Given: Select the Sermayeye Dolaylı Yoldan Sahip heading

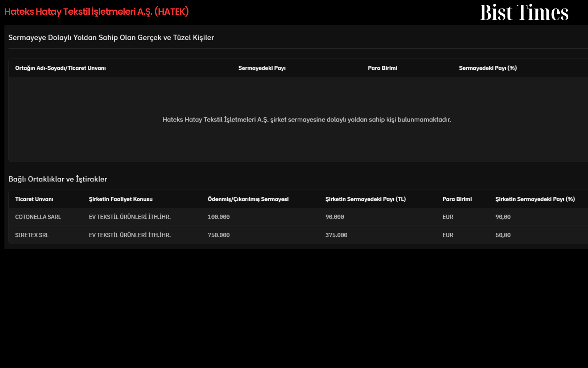Looking at the screenshot, I should tap(111, 38).
